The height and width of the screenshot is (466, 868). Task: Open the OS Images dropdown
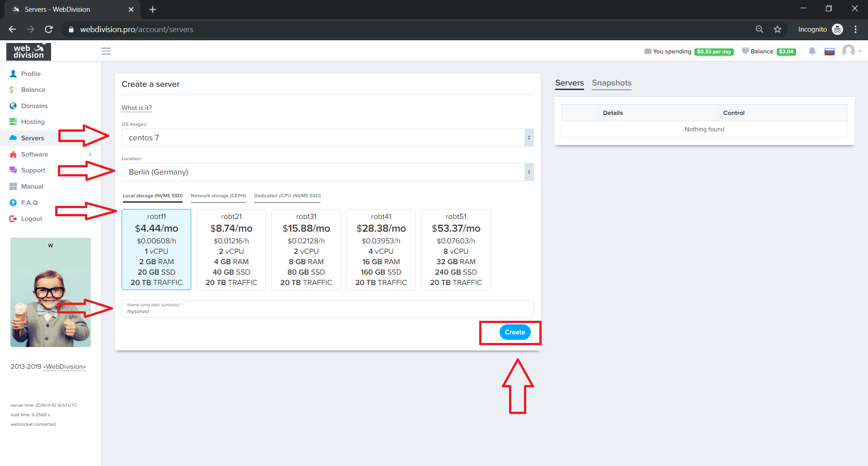tap(327, 138)
